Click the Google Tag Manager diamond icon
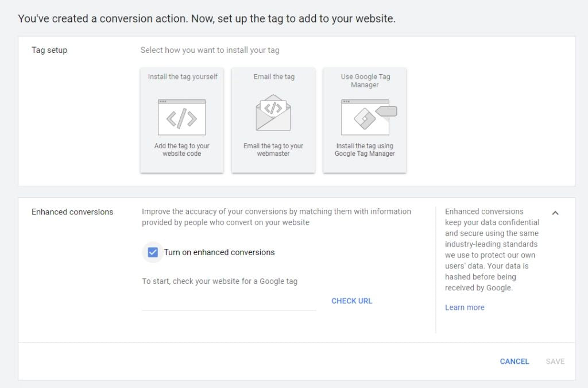Viewport: 588px width, 388px height. (365, 118)
